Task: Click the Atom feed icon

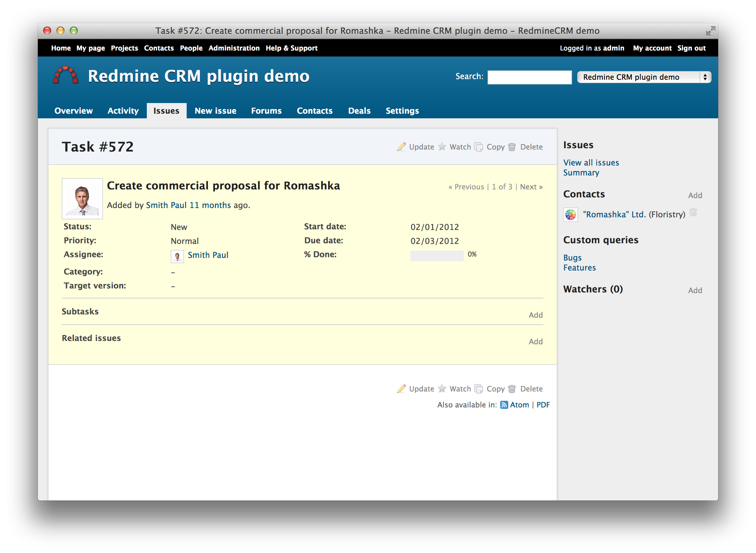Action: click(x=504, y=405)
